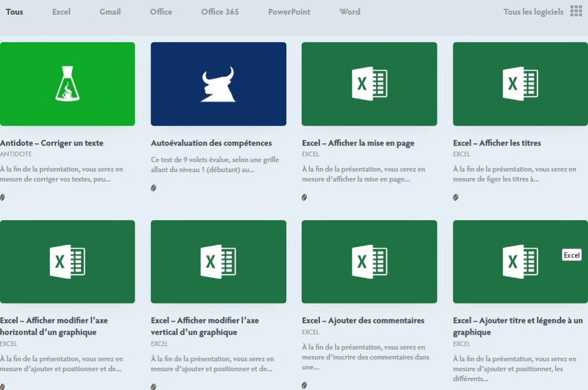The image size is (588, 390).
Task: Select the Word tab
Action: (350, 12)
